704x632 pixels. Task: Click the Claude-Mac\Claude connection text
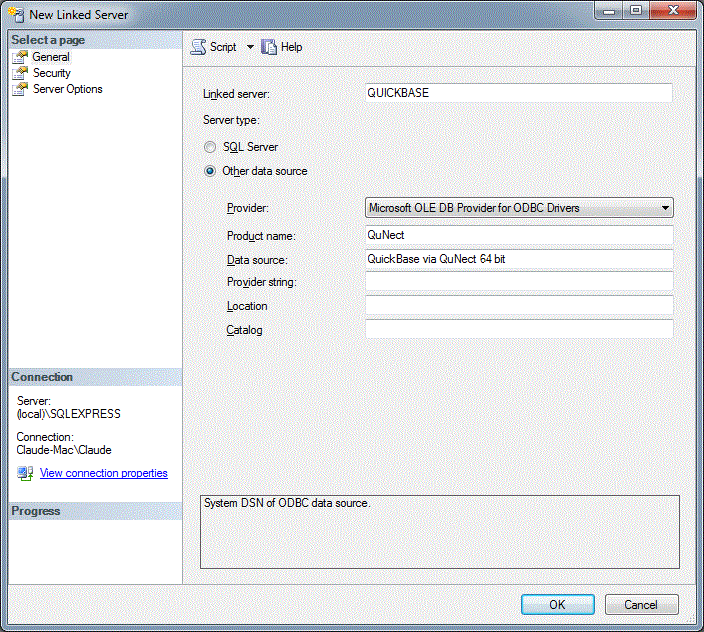click(64, 450)
